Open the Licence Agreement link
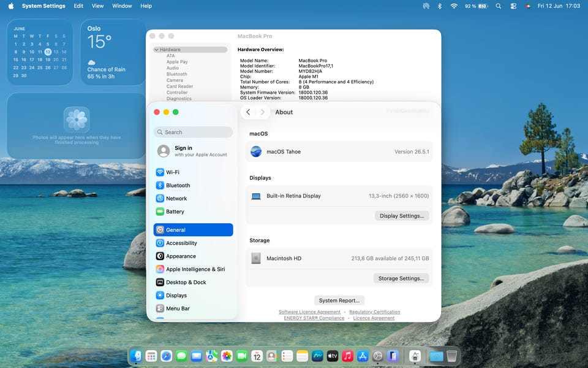The image size is (588, 368). click(374, 318)
